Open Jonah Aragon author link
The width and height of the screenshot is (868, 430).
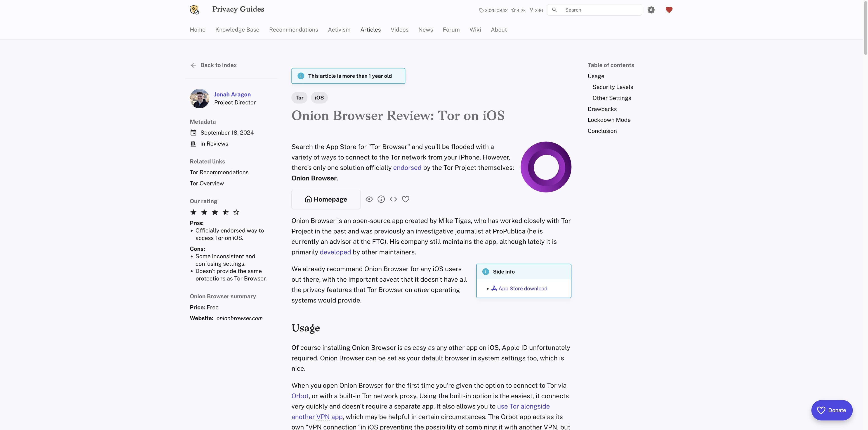[x=232, y=94]
